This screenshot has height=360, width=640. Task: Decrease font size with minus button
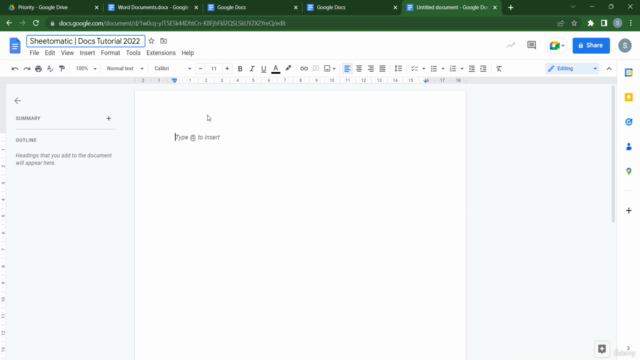click(200, 69)
